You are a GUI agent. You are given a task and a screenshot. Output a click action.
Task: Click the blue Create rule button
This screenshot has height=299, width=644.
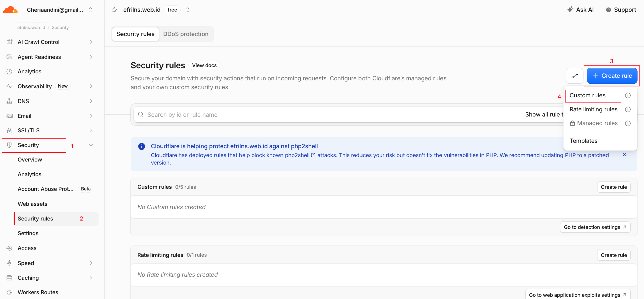[x=612, y=76]
